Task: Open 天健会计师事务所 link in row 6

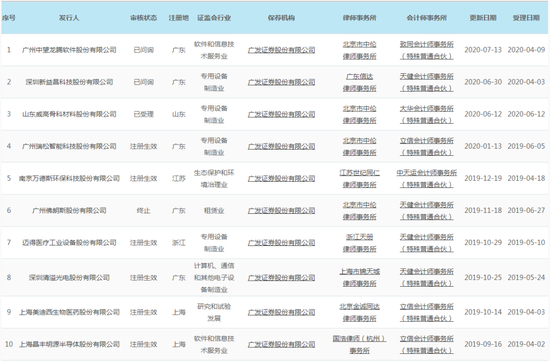Action: [427, 210]
